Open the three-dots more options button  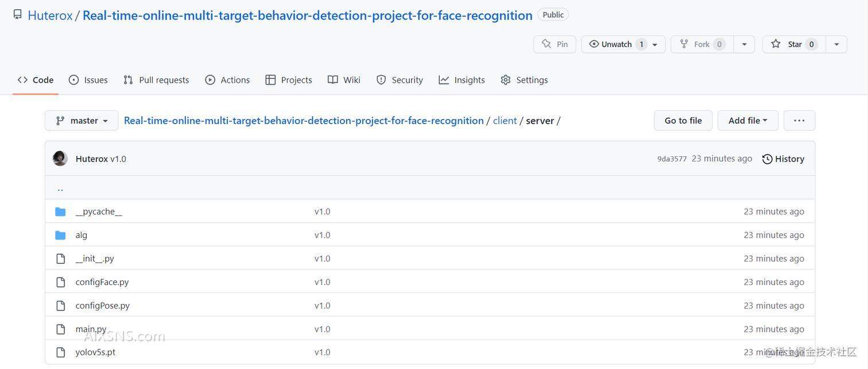[x=799, y=121]
